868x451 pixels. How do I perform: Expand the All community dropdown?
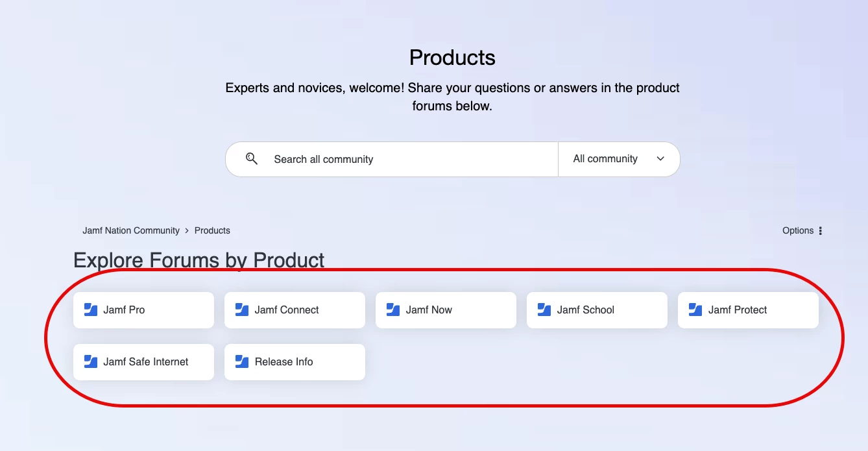(x=619, y=159)
